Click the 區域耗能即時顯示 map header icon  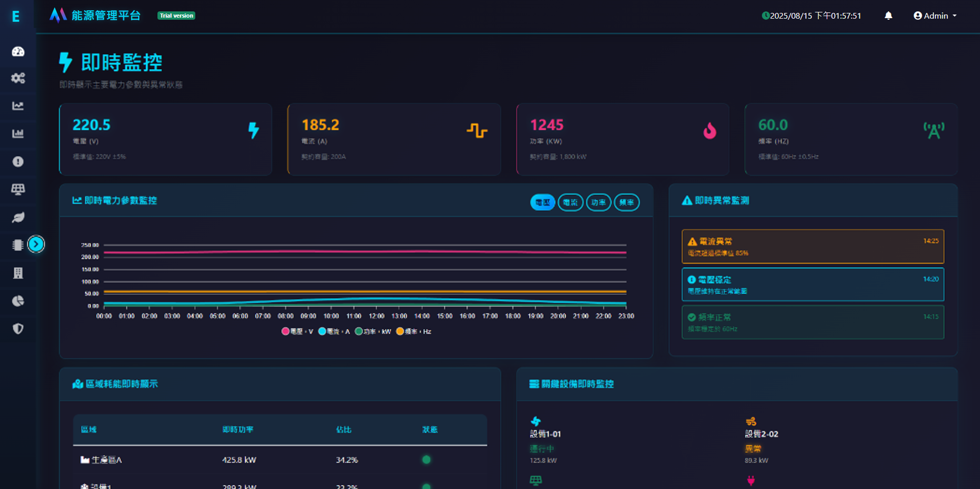[77, 384]
